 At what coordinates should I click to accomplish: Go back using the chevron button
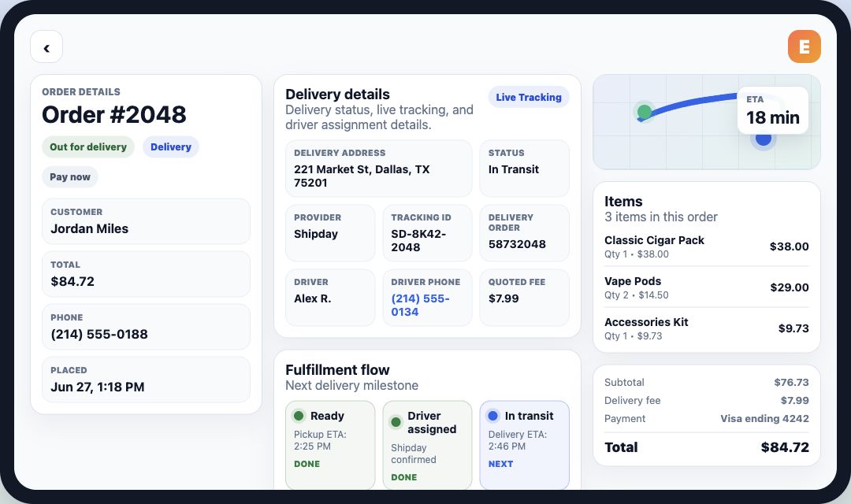click(46, 46)
